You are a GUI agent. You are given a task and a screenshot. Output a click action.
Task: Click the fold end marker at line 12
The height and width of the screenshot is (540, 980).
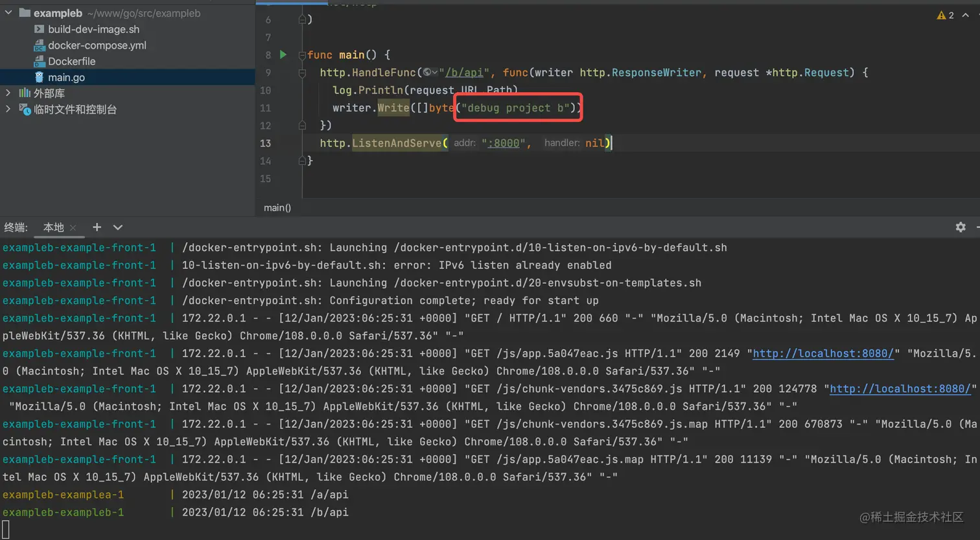click(302, 125)
